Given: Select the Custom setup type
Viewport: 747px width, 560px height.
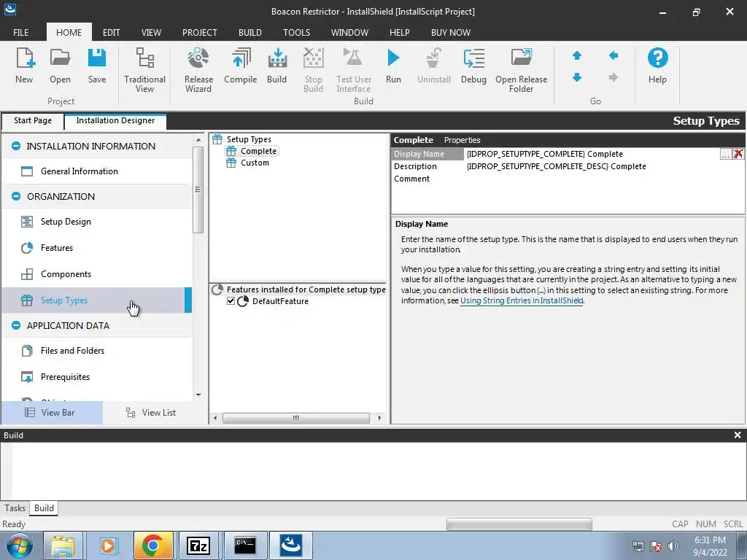Looking at the screenshot, I should tap(248, 163).
